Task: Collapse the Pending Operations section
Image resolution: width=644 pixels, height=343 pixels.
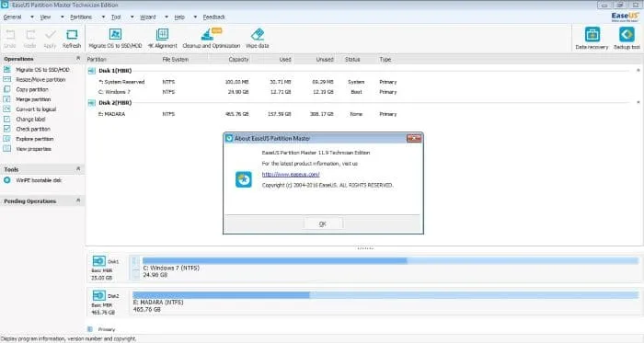Action: click(78, 200)
